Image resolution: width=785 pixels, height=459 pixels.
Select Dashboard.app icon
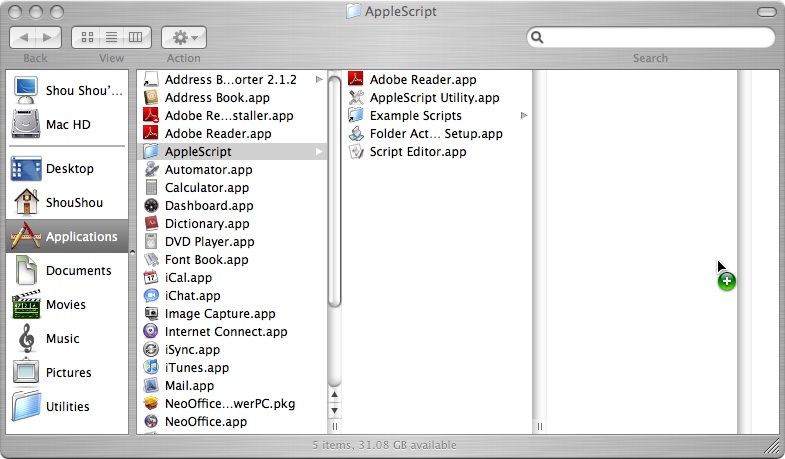[151, 206]
